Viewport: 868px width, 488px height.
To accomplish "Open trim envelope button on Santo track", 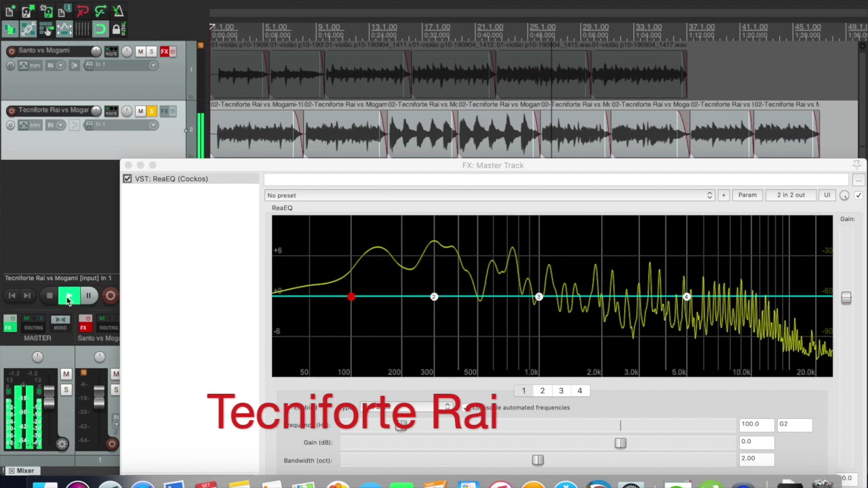I will coord(30,66).
